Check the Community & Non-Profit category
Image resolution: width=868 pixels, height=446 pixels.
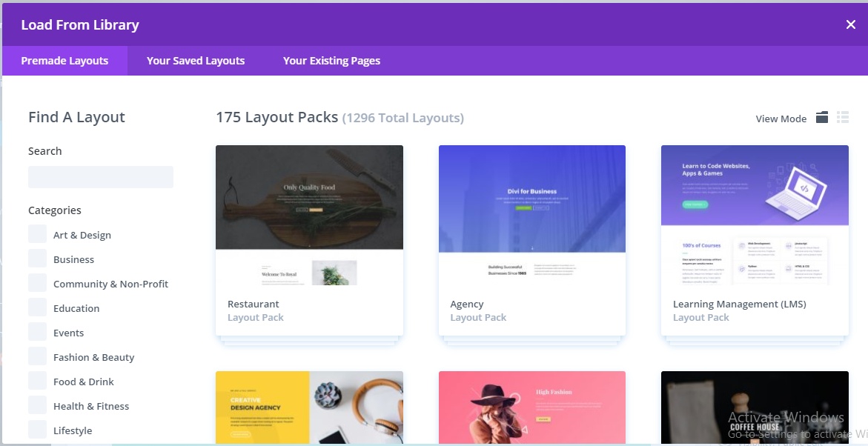[x=38, y=283]
